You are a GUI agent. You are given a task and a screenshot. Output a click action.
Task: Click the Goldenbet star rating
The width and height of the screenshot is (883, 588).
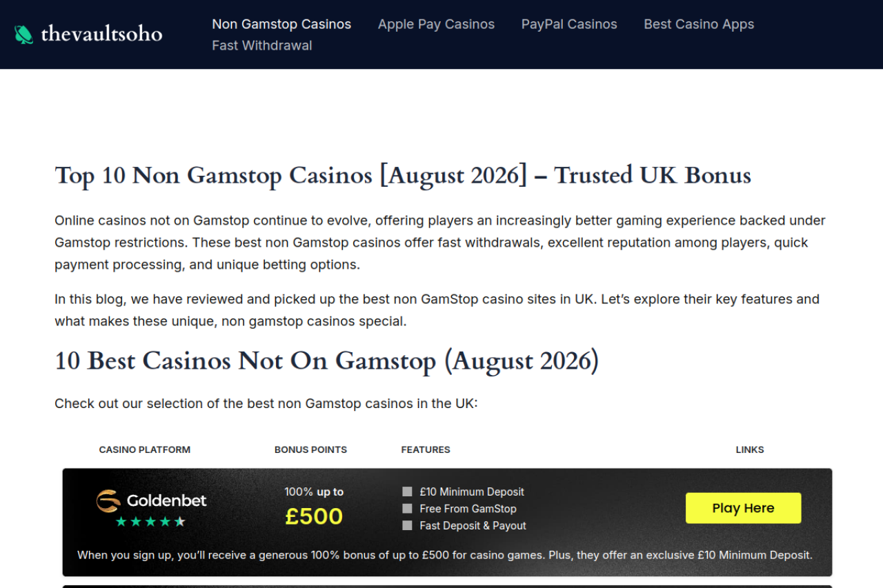pos(150,522)
